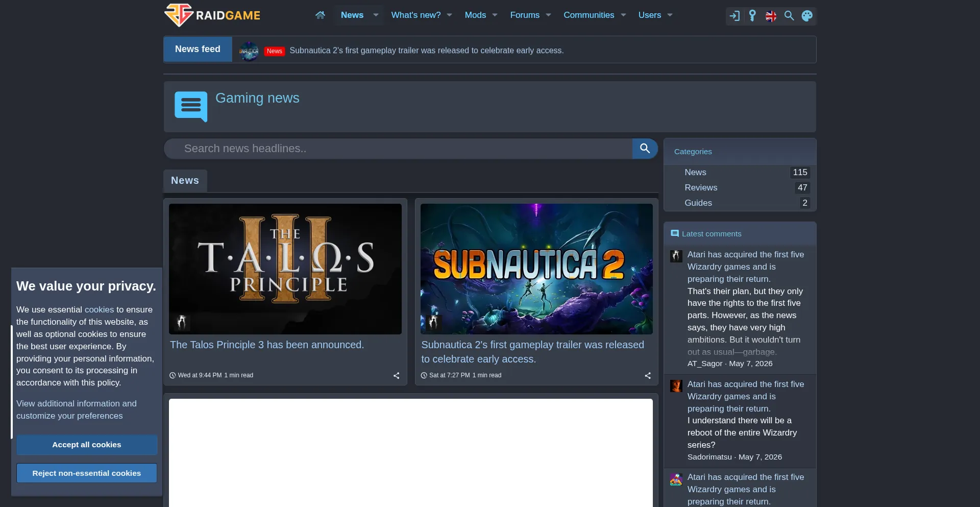This screenshot has height=507, width=980.
Task: Share the Subnautica 2 article
Action: coord(648,376)
